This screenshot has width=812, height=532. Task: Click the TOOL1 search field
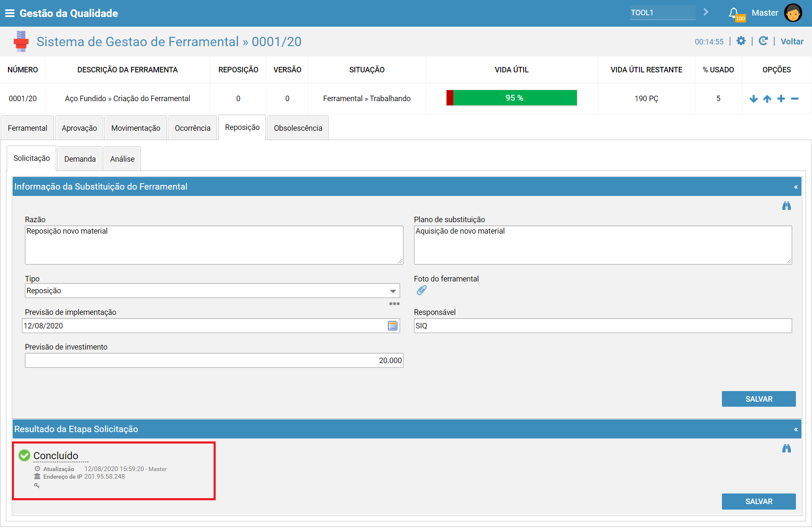[x=662, y=13]
